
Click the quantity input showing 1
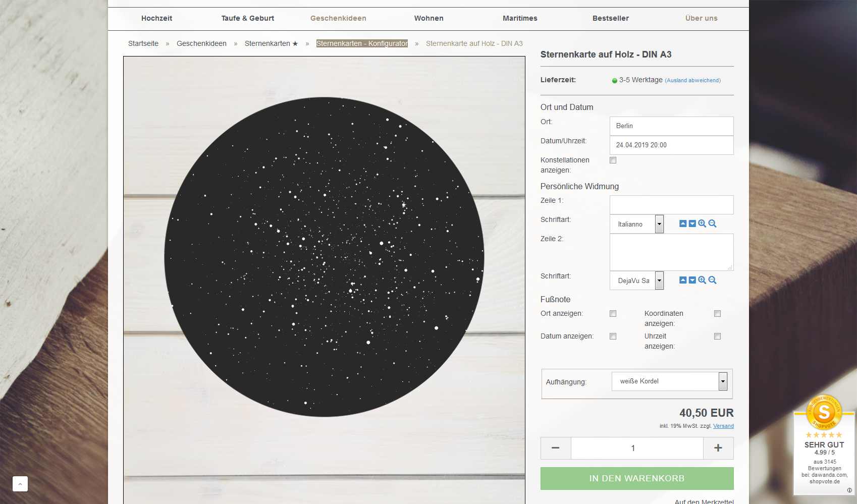pos(637,448)
